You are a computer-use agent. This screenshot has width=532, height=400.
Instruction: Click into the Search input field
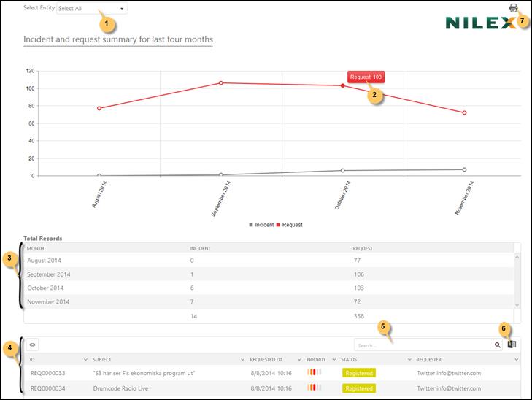click(x=422, y=345)
